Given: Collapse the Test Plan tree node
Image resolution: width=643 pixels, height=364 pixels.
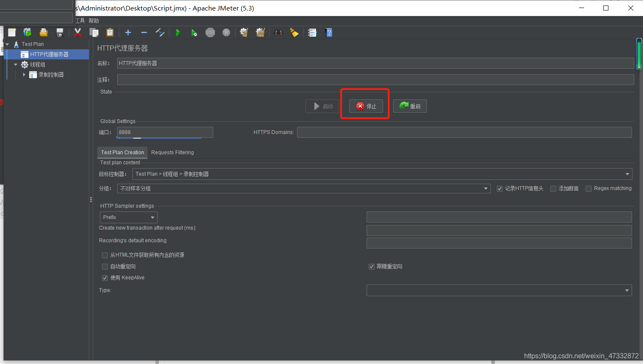Looking at the screenshot, I should click(7, 44).
